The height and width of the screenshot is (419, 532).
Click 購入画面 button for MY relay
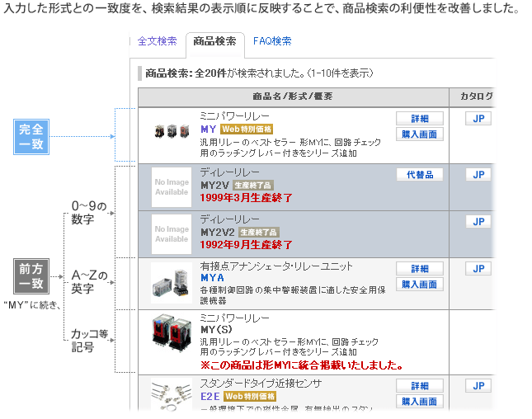click(x=420, y=134)
